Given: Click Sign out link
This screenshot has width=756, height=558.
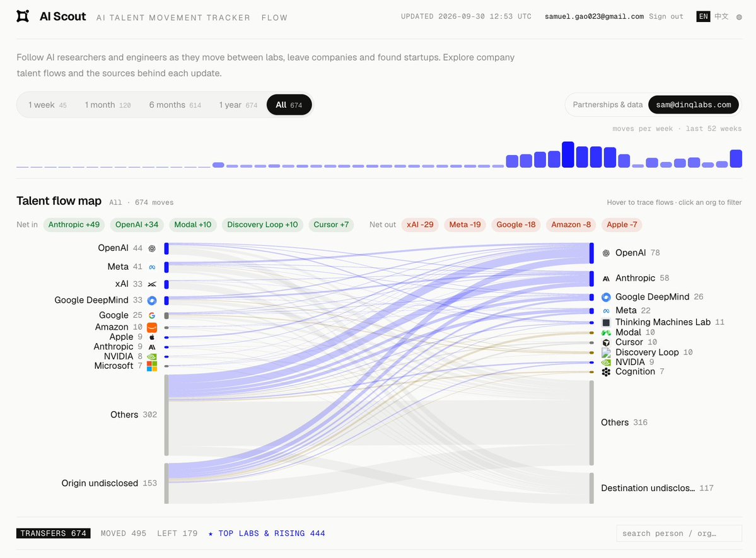Looking at the screenshot, I should coord(666,16).
